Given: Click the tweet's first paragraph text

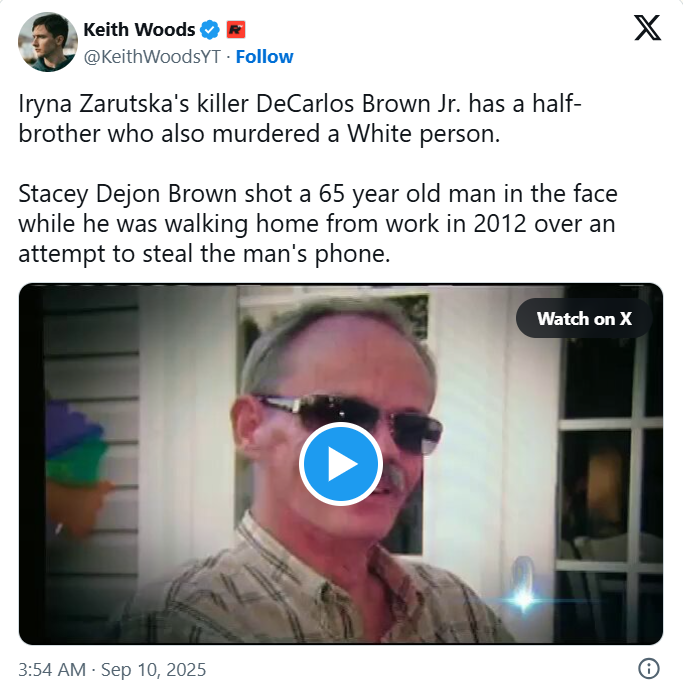Looking at the screenshot, I should [300, 119].
